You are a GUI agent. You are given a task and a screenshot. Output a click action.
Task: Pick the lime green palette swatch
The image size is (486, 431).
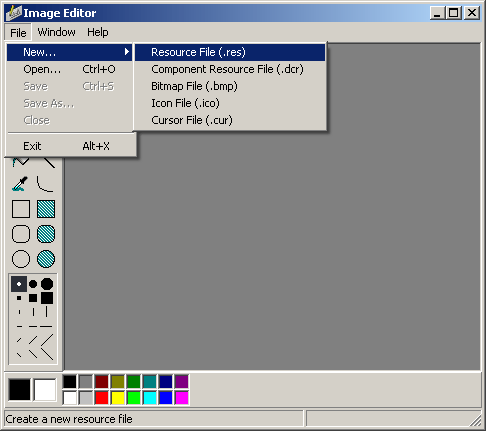point(134,398)
